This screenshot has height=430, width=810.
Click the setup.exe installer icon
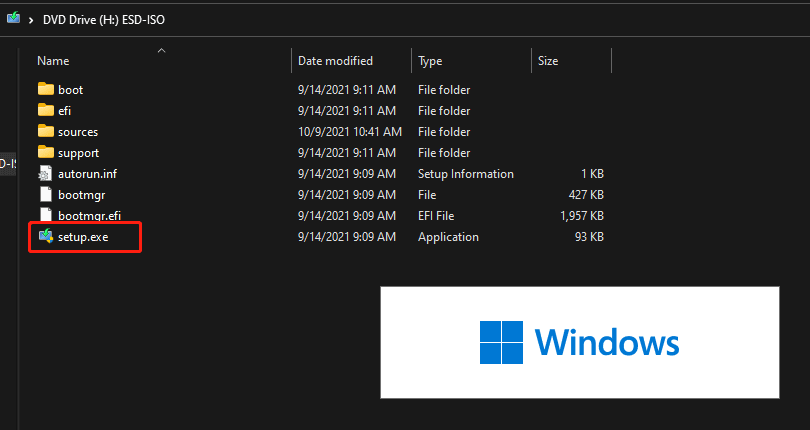point(45,236)
